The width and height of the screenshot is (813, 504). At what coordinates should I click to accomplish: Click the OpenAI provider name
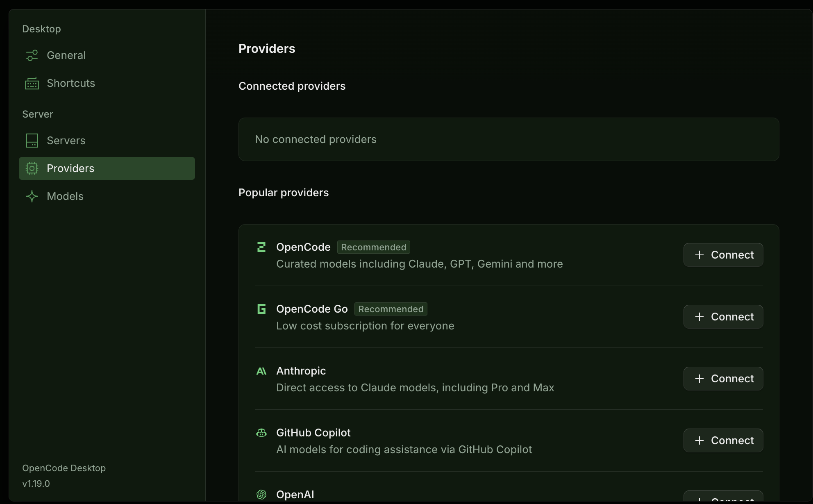(295, 495)
